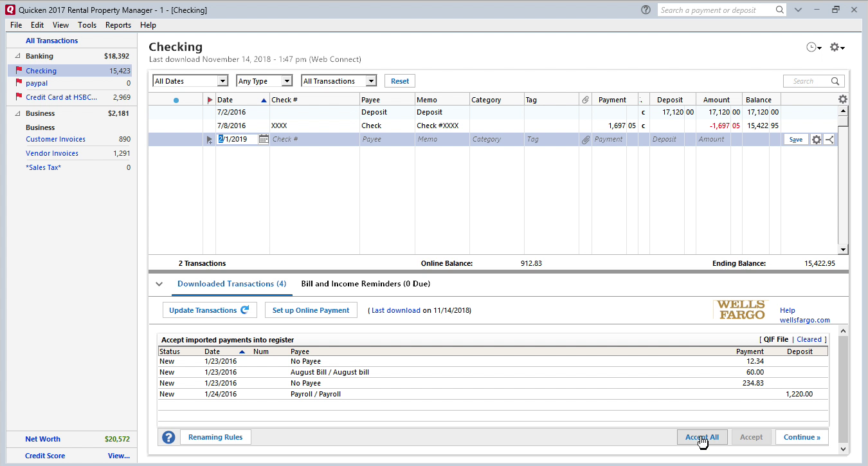Image resolution: width=868 pixels, height=466 pixels.
Task: Open the File menu
Action: tap(16, 25)
